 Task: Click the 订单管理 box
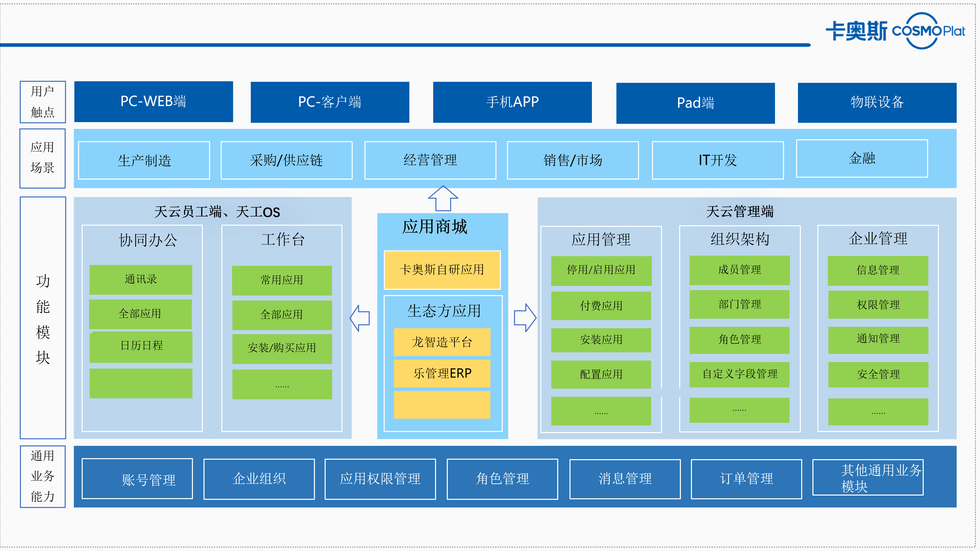click(x=746, y=479)
